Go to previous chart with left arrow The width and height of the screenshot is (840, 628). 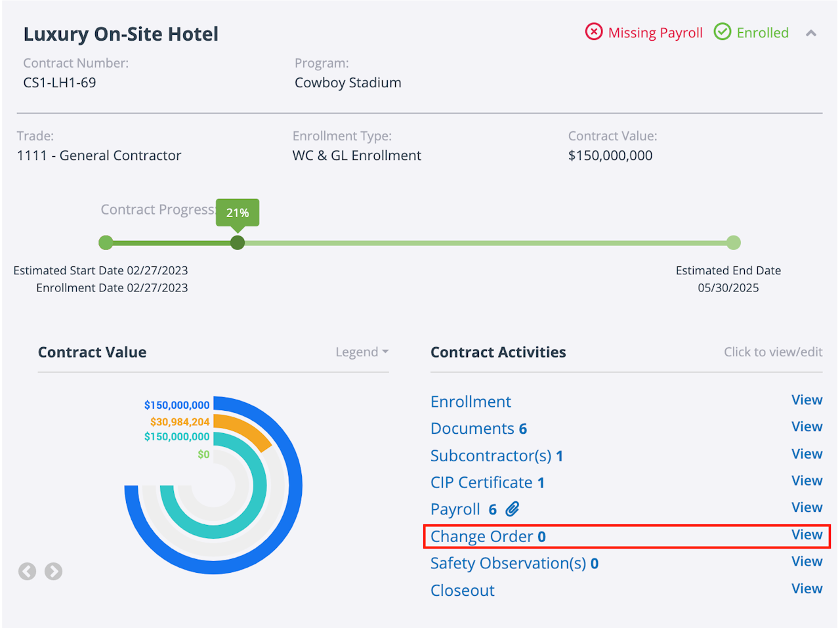click(x=27, y=572)
